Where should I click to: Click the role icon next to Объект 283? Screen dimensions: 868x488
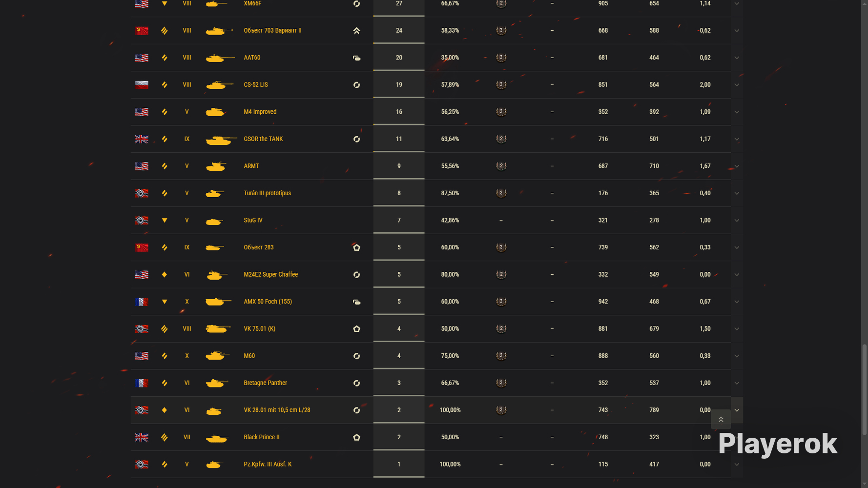pos(357,247)
